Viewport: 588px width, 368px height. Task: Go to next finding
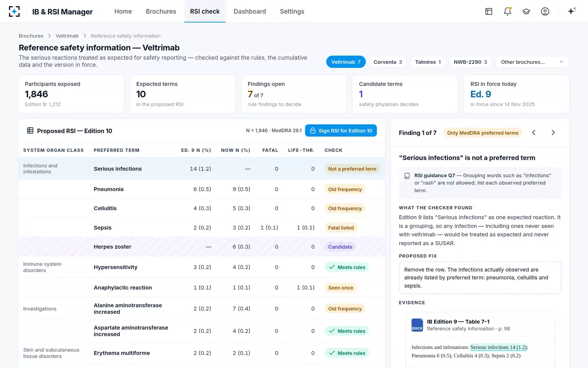(553, 132)
